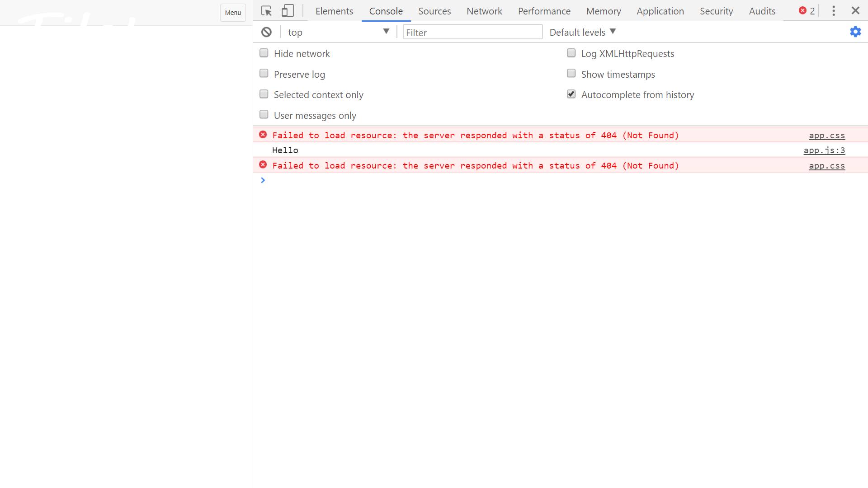This screenshot has height=488, width=868.
Task: Enable Log XMLHttpRequests checkbox
Action: (571, 53)
